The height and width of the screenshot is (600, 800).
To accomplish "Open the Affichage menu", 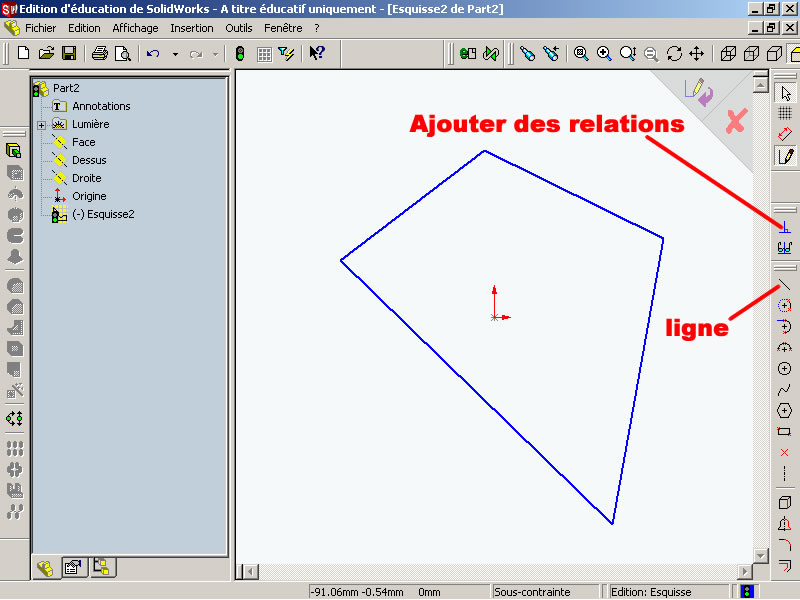I will click(x=135, y=28).
